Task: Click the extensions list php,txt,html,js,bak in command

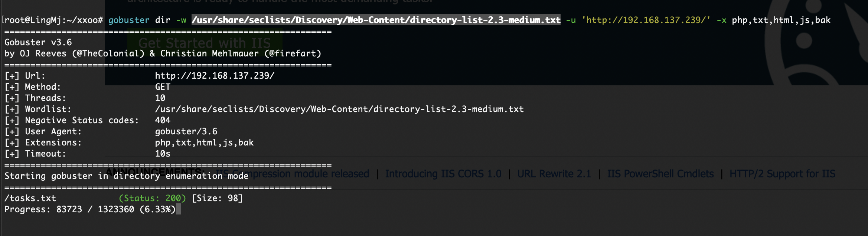Action: (x=781, y=20)
